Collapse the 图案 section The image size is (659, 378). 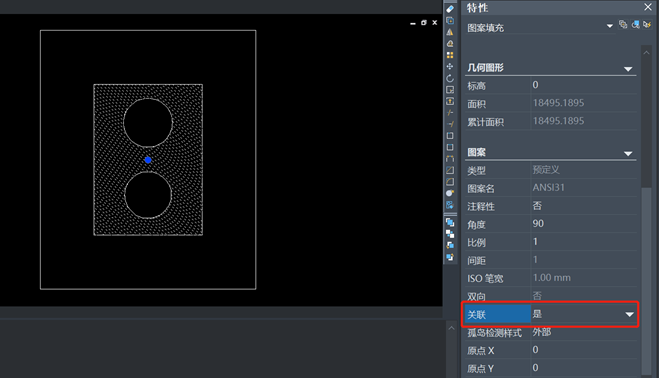[x=628, y=153]
